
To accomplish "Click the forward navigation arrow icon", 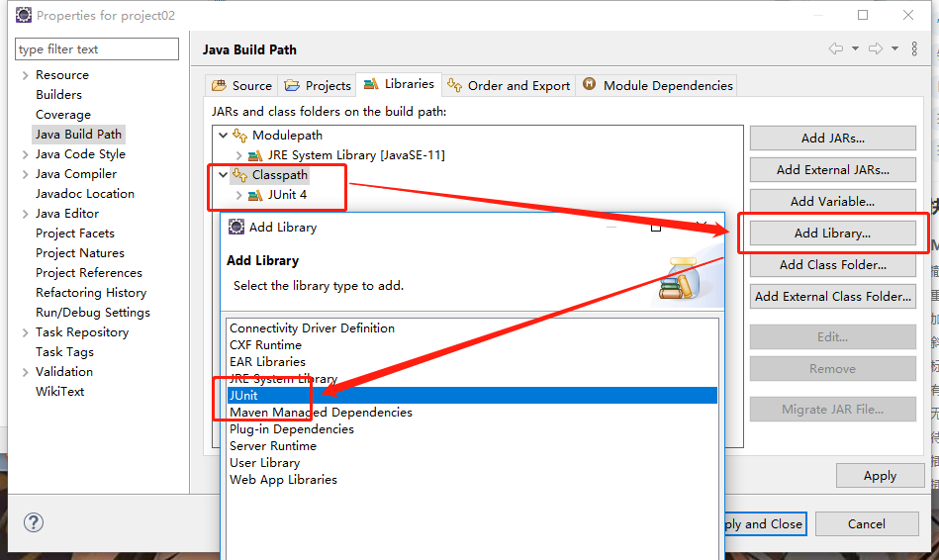I will [876, 48].
